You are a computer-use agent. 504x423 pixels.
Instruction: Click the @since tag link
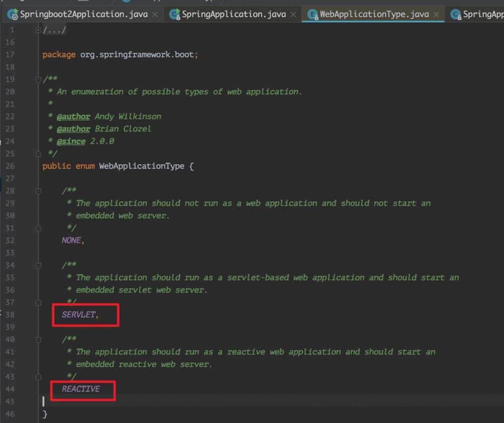[71, 141]
